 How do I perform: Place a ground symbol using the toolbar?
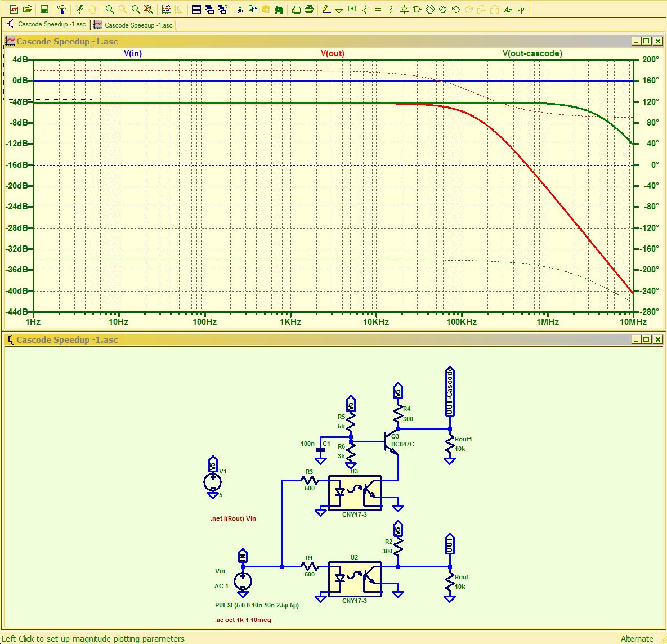pyautogui.click(x=339, y=10)
